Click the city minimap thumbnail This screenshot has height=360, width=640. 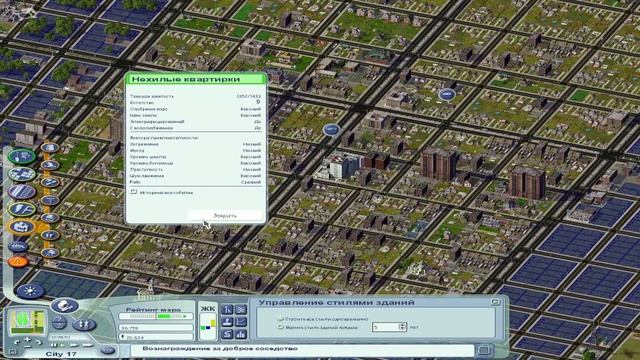[x=28, y=323]
